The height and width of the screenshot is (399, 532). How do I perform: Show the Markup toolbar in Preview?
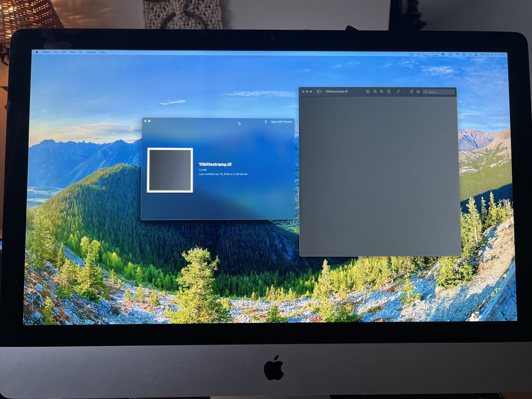coord(418,92)
